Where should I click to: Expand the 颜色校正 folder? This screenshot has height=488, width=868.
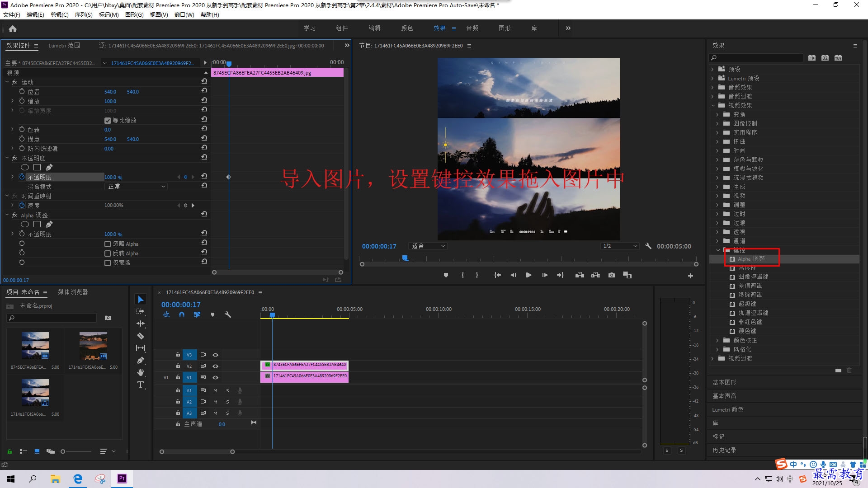717,341
